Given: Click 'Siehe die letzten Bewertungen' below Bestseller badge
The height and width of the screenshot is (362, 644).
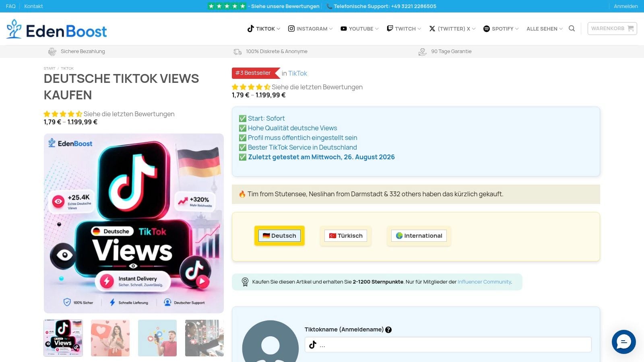Looking at the screenshot, I should (x=317, y=87).
